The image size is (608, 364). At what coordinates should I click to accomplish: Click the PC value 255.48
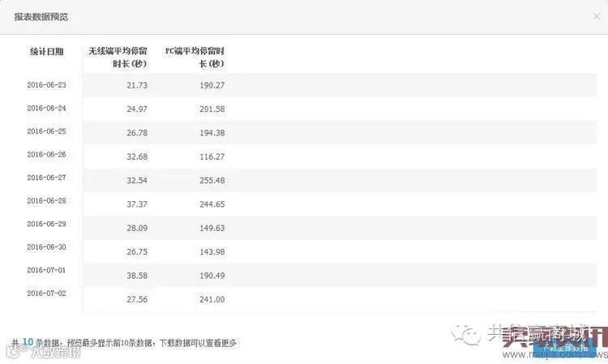212,180
